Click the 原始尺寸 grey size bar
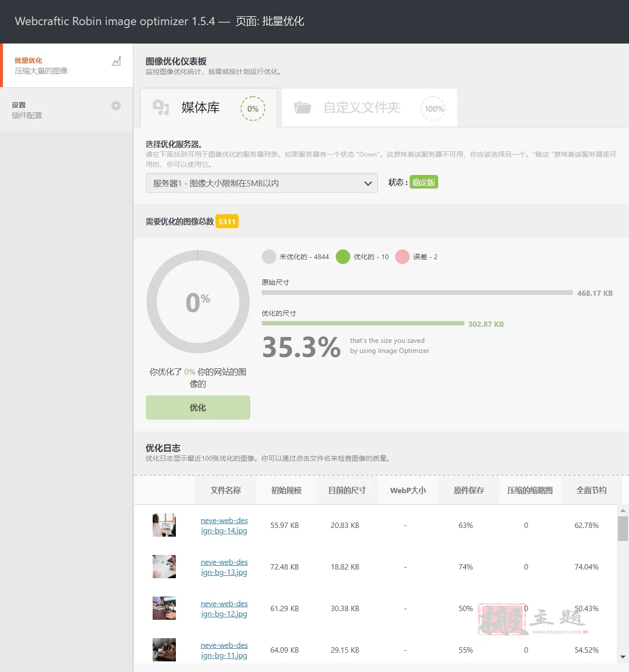Viewport: 629px width, 672px height. click(417, 292)
